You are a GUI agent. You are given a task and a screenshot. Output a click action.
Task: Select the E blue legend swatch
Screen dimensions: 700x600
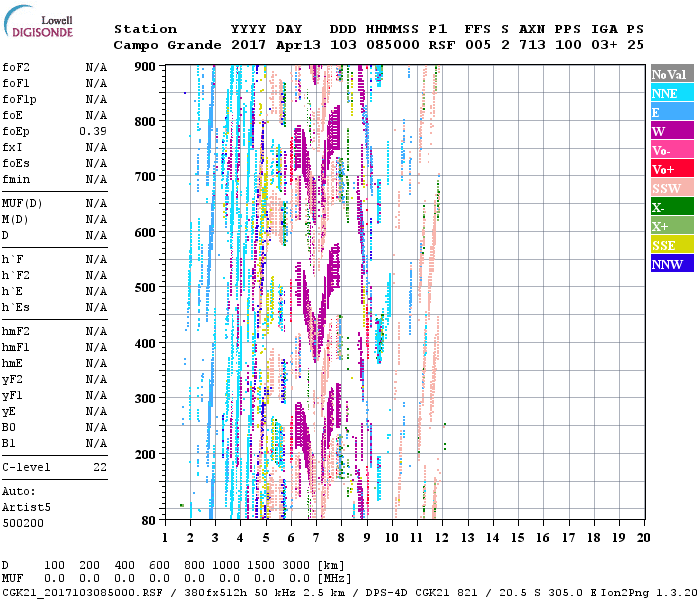tap(672, 112)
